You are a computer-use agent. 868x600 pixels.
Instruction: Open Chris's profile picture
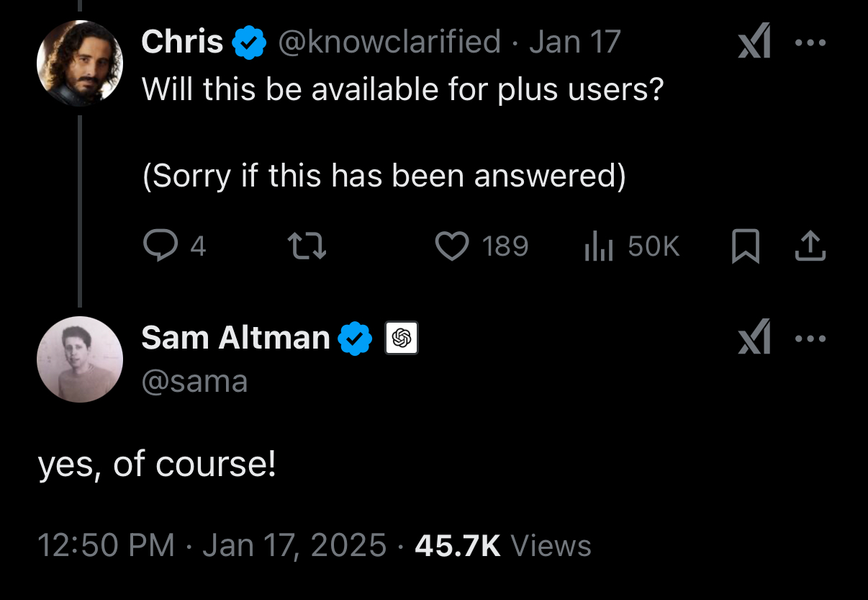coord(79,63)
